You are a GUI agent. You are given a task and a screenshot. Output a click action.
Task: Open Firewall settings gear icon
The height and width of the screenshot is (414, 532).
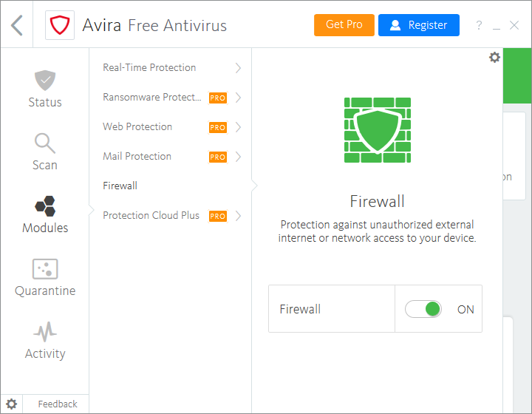[495, 58]
